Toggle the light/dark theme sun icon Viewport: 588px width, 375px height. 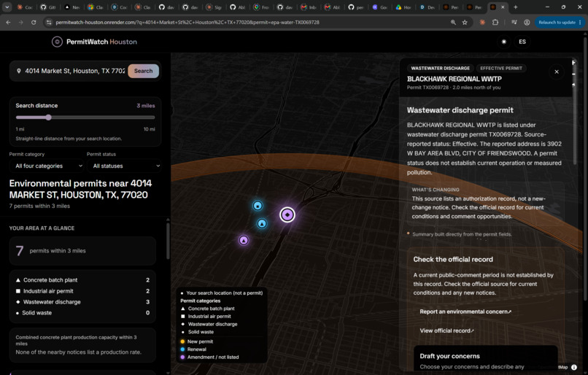[x=503, y=42]
